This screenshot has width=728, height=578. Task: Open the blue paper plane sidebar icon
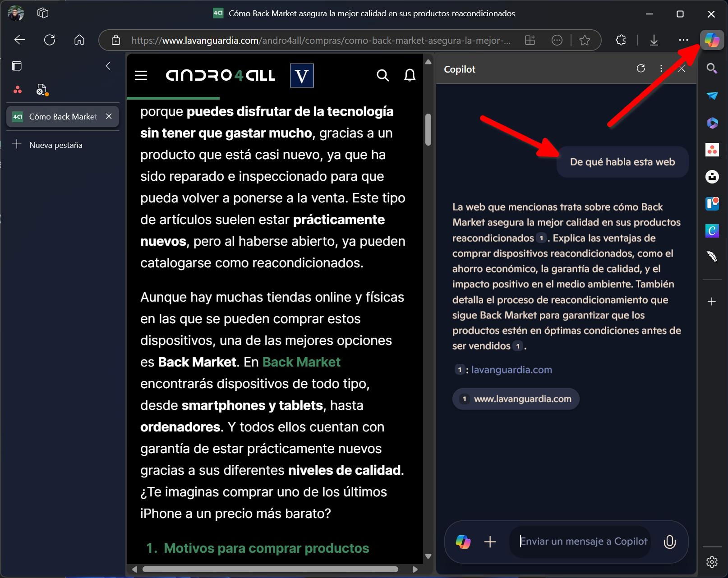[712, 96]
